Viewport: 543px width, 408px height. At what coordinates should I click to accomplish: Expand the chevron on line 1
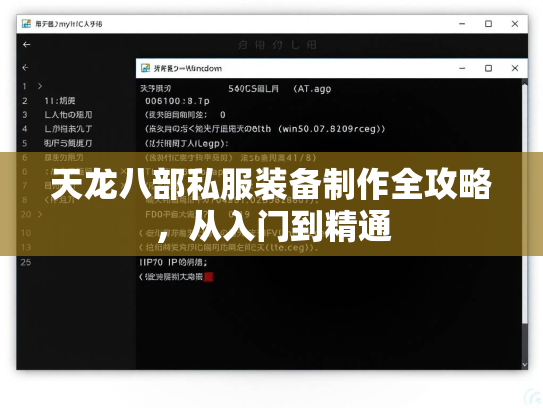coord(40,86)
